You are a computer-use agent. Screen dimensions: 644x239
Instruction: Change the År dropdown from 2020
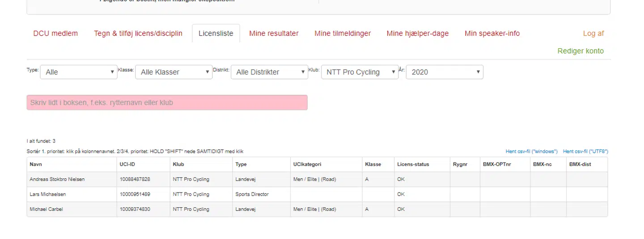(445, 72)
